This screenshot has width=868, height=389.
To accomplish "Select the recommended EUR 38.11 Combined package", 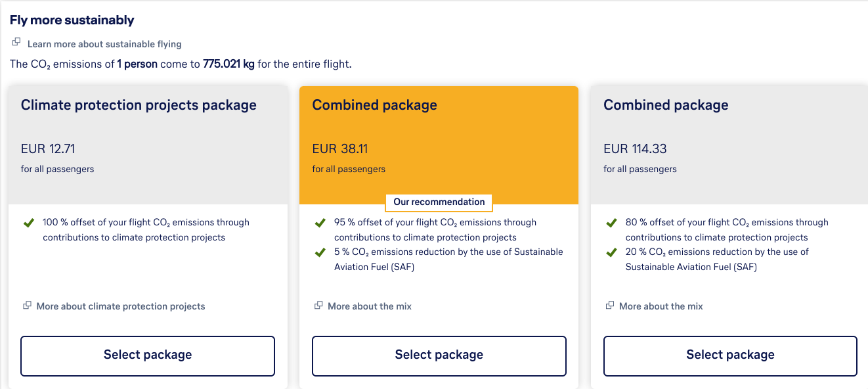I will click(439, 355).
